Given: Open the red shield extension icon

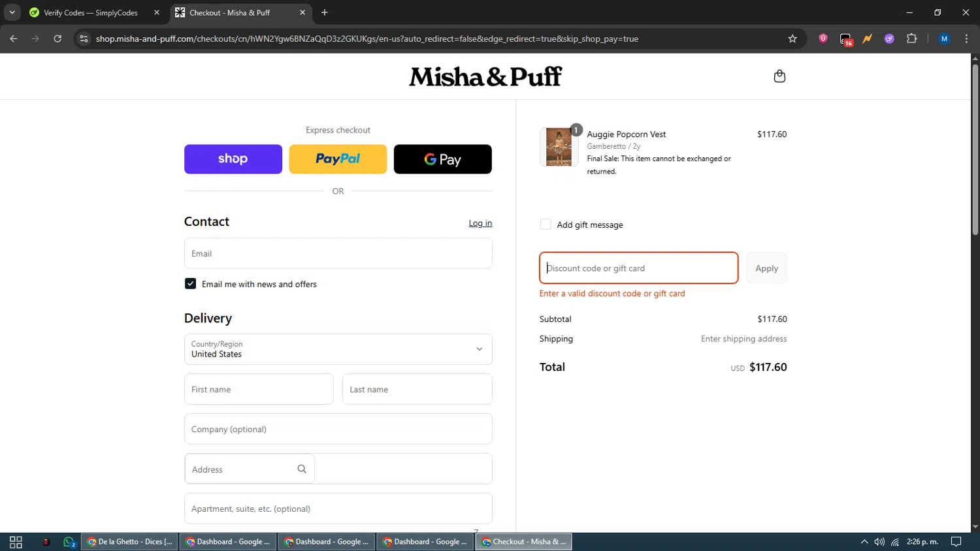Looking at the screenshot, I should click(x=823, y=39).
